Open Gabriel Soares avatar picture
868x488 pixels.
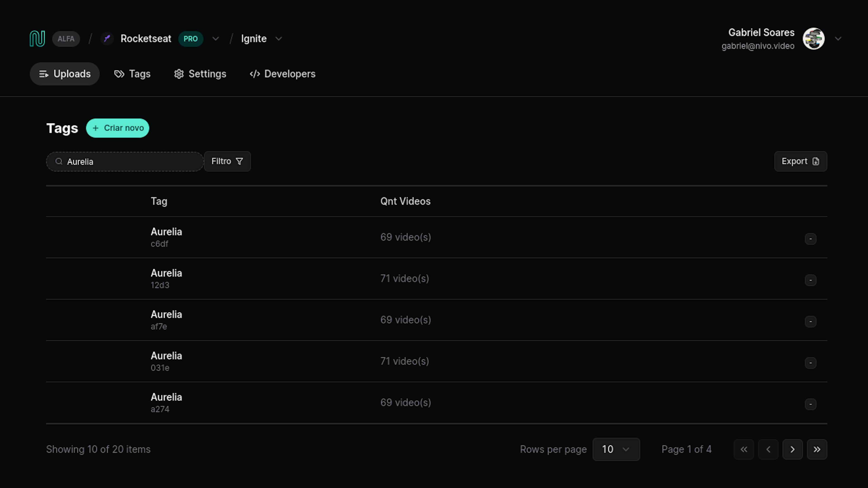(814, 39)
